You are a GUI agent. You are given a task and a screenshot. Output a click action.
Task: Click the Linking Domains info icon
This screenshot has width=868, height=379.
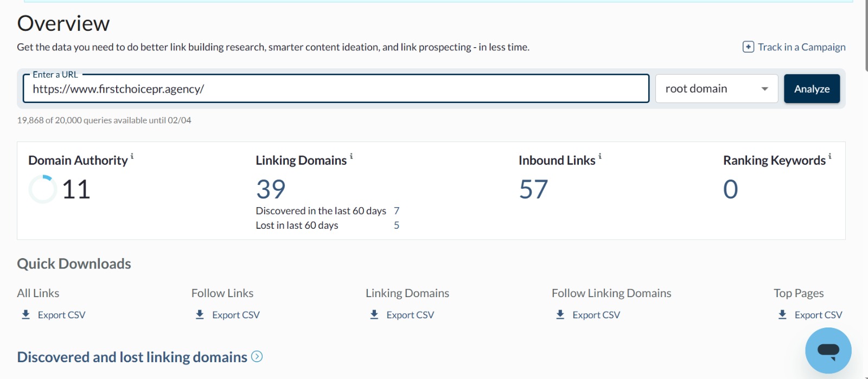(x=351, y=157)
